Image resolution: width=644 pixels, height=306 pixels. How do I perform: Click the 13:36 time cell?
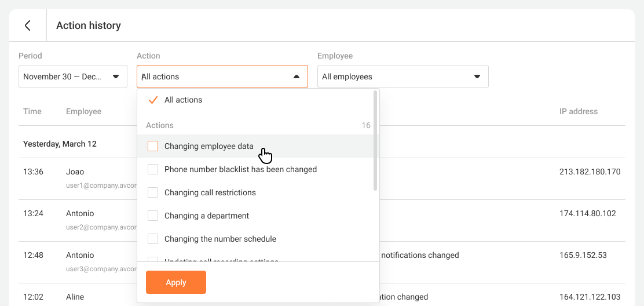[x=33, y=172]
